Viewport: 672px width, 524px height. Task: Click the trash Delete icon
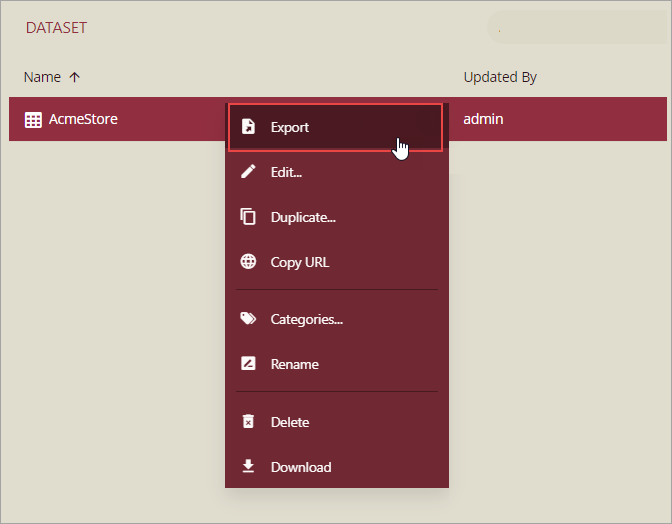point(248,421)
